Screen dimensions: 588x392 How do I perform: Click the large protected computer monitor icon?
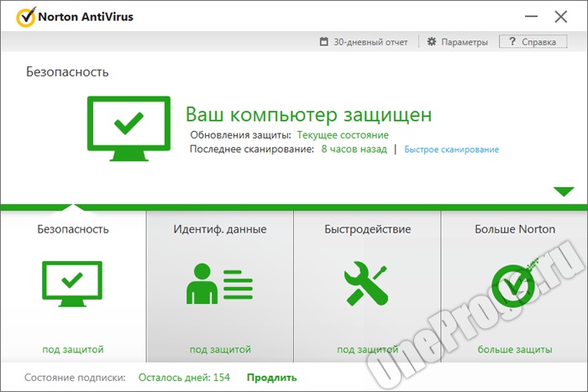pyautogui.click(x=129, y=128)
